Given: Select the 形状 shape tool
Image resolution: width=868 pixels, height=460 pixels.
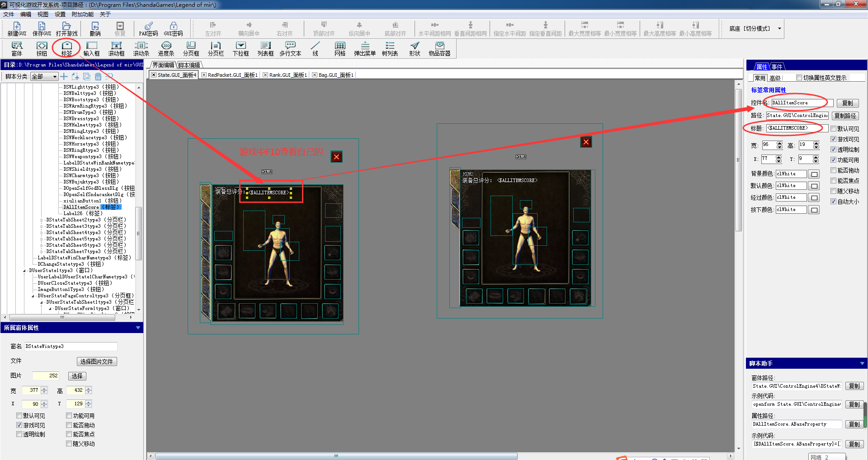Looking at the screenshot, I should (415, 49).
